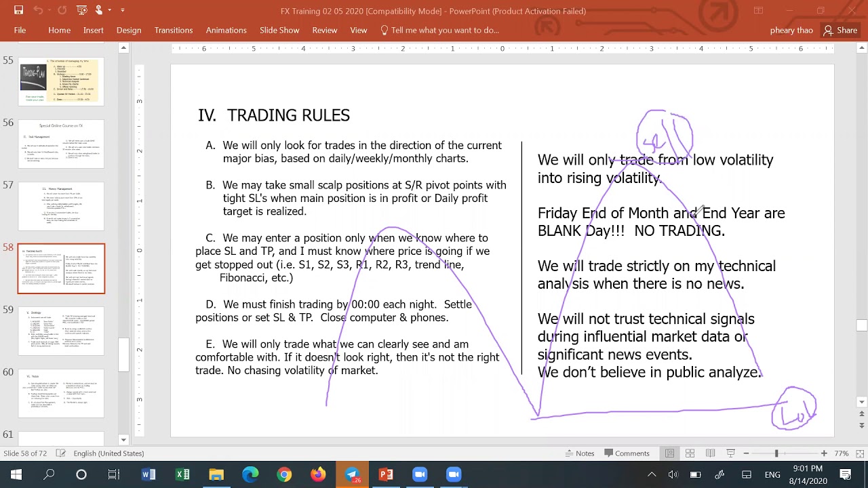Viewport: 868px width, 488px height.
Task: Click the PowerPoint taskbar icon
Action: tap(386, 474)
